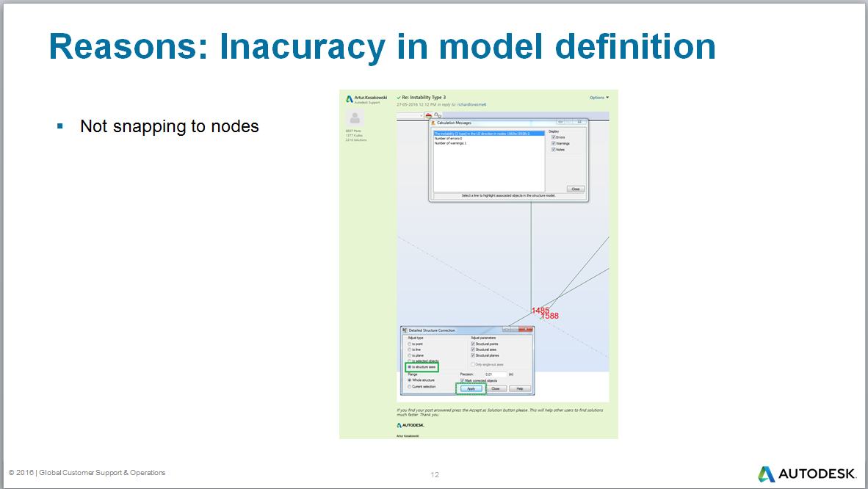
Task: Click the 'Re: Instability Type 3' post title
Action: point(424,98)
